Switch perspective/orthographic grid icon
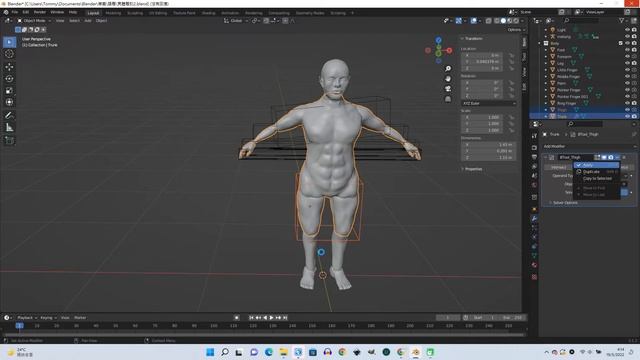640x360 pixels. 448,99
